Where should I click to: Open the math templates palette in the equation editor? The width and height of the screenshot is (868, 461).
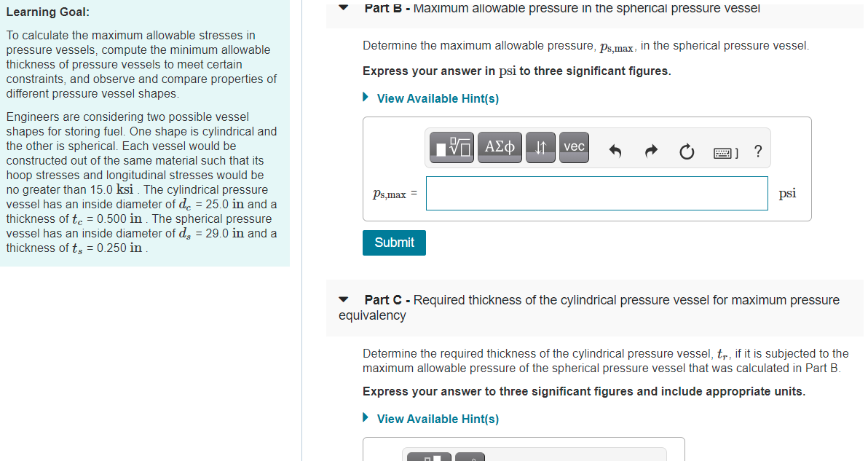[451, 147]
